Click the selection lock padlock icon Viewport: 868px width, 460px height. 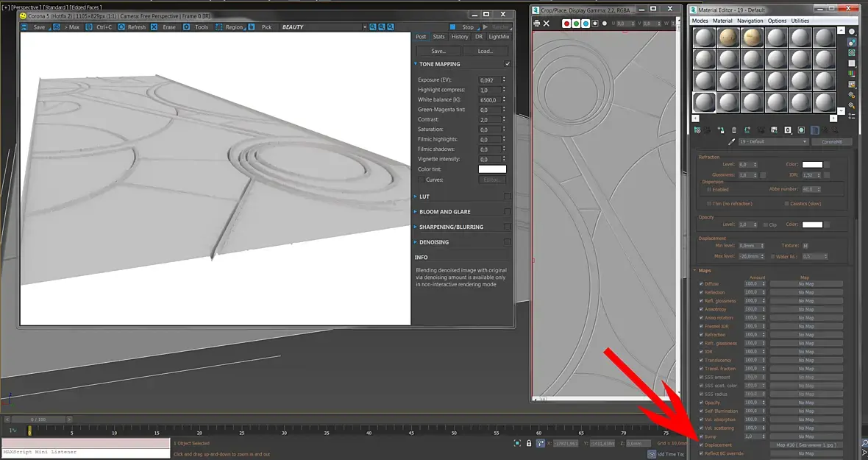pyautogui.click(x=529, y=443)
